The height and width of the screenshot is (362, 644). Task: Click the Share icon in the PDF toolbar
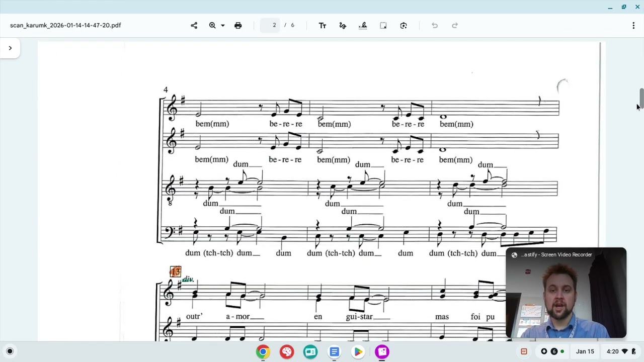tap(194, 25)
